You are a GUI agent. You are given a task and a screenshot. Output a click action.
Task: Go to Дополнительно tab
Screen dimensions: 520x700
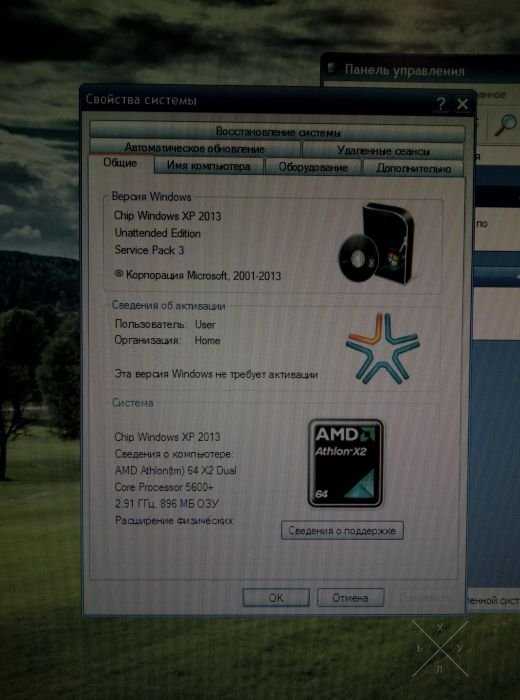tap(413, 168)
